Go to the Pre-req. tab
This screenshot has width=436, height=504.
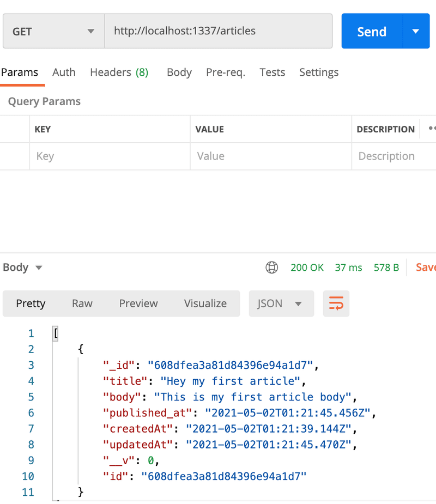coord(225,72)
